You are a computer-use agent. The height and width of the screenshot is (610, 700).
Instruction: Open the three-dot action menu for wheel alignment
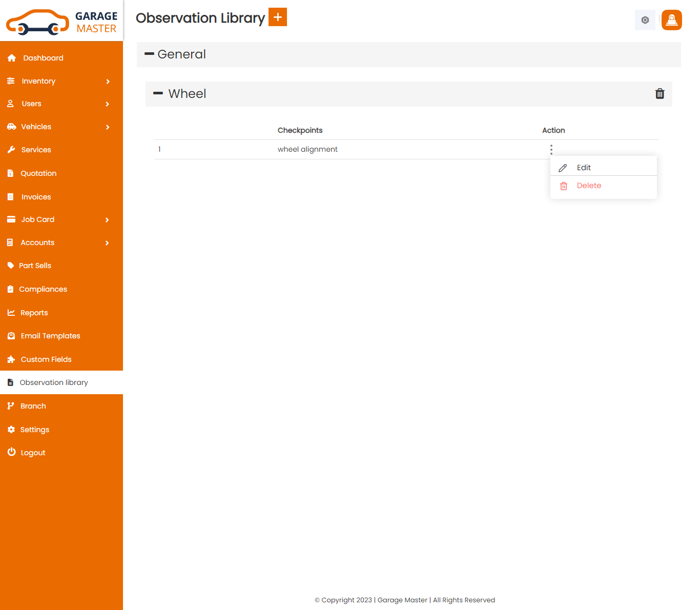coord(551,149)
